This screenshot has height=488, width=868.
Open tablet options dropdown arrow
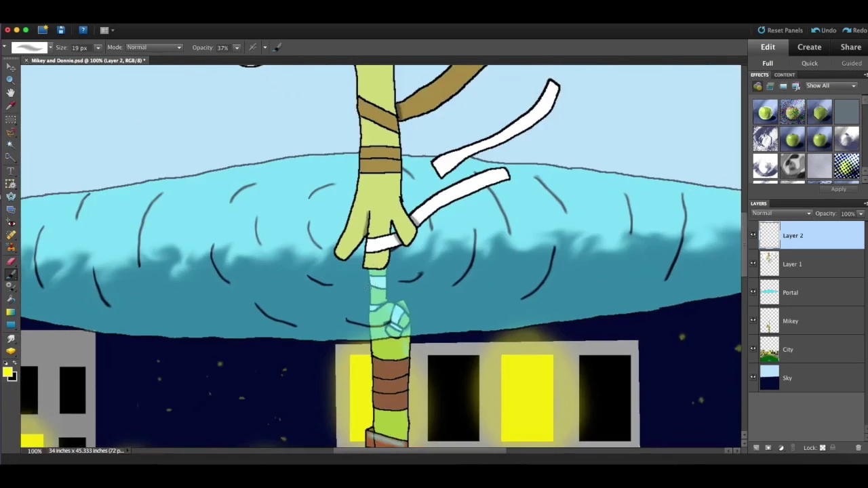tap(265, 47)
